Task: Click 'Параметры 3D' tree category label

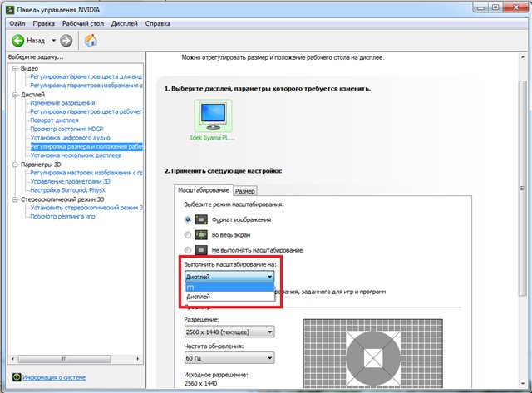Action: pyautogui.click(x=41, y=165)
